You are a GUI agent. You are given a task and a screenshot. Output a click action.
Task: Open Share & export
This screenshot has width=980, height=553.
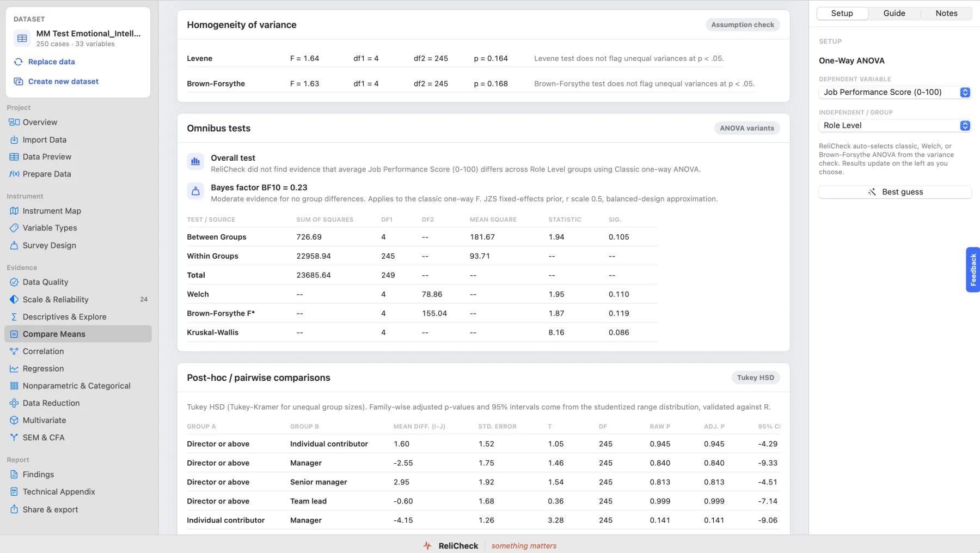point(78,509)
